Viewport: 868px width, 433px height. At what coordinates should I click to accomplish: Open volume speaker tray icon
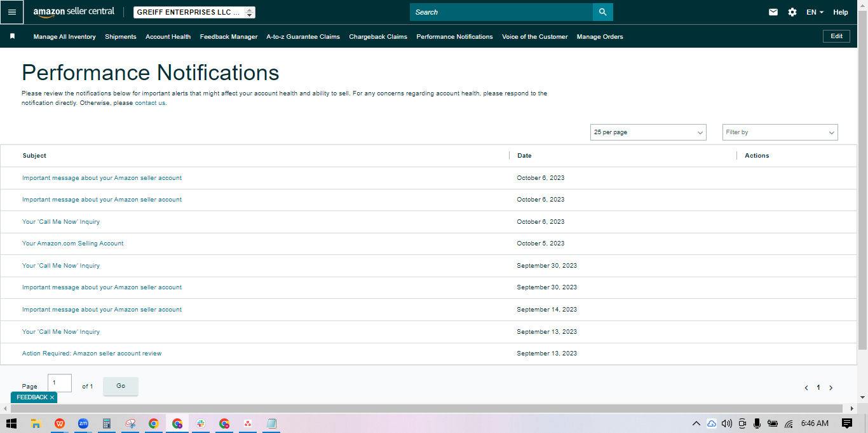(x=727, y=423)
